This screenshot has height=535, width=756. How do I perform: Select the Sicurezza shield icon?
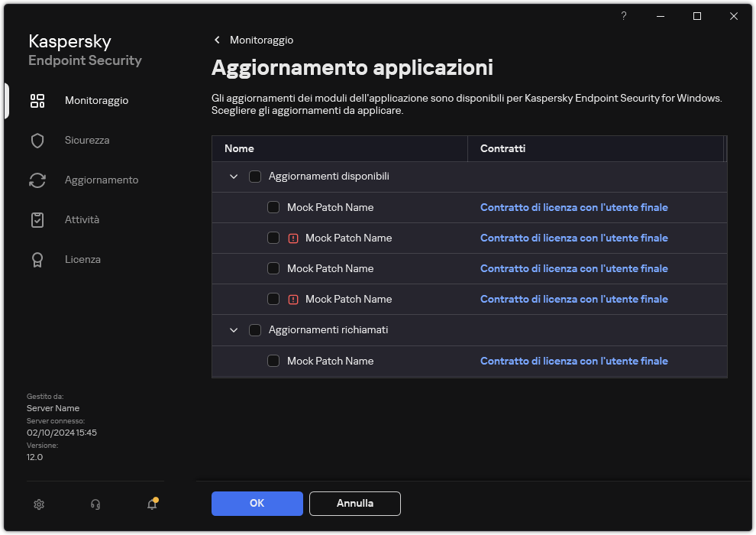coord(37,140)
